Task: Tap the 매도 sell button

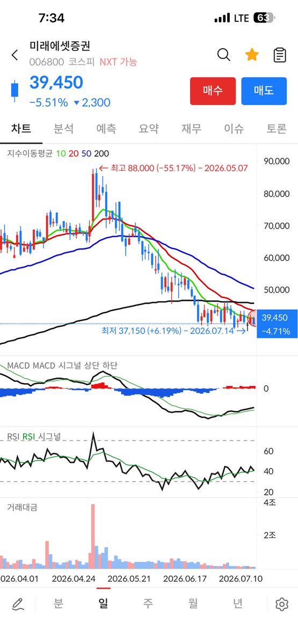Action: pos(264,91)
